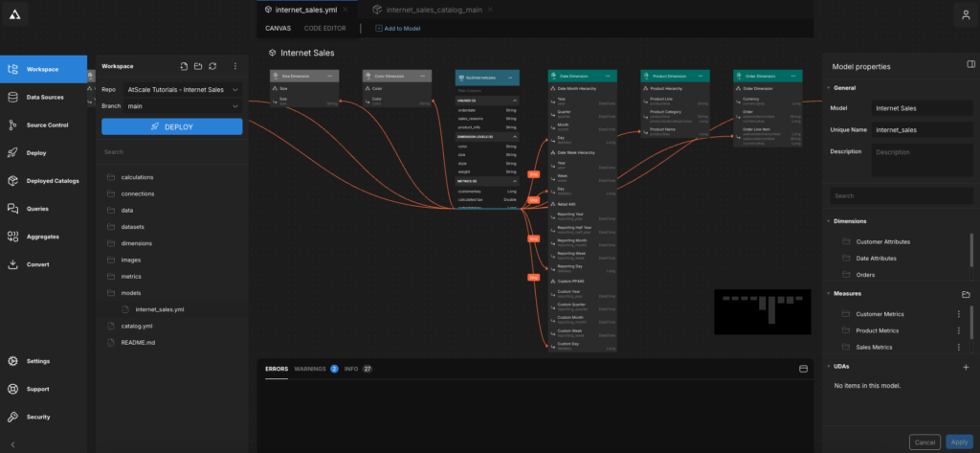The width and height of the screenshot is (980, 453).
Task: Click the blue Deploy button
Action: tap(171, 127)
